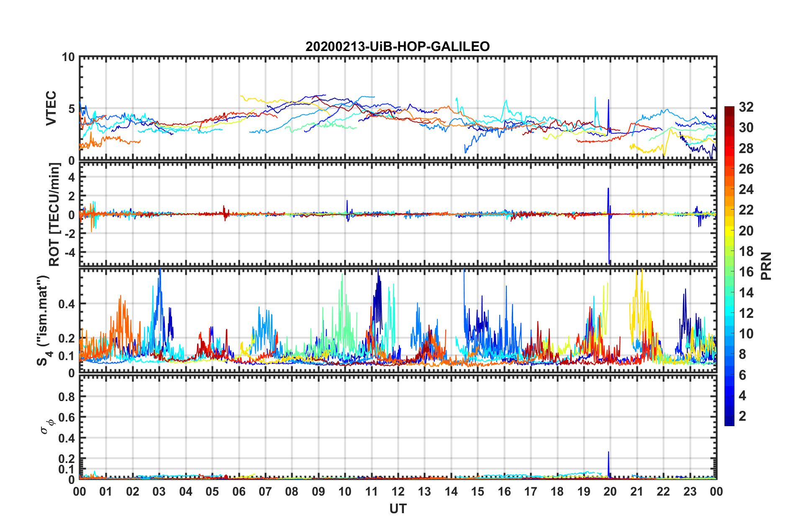Select UT axis tick label 21
Screen dimensions: 796x532
(637, 491)
